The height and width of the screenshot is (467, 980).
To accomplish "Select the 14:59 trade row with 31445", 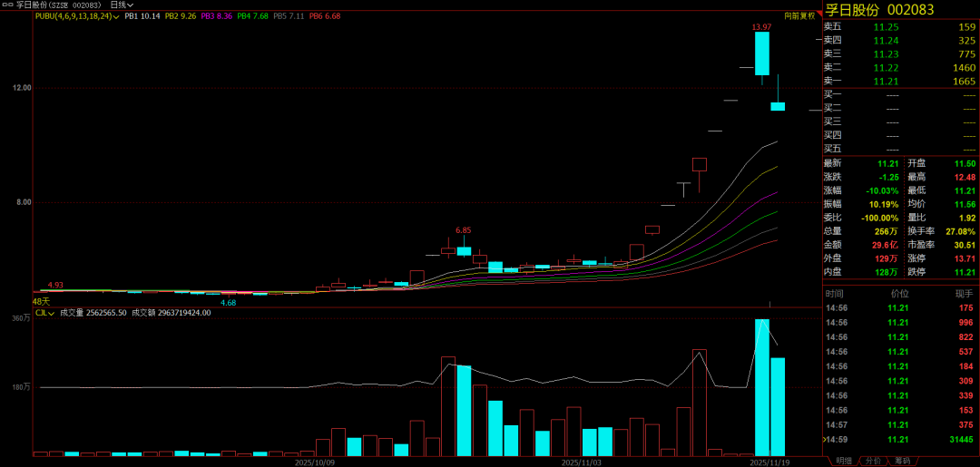I will [898, 439].
